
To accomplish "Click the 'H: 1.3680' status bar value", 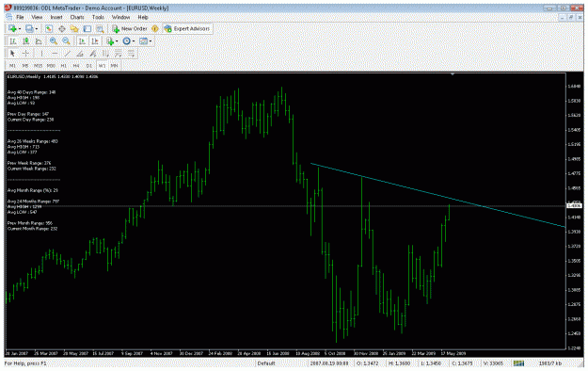I will point(400,363).
